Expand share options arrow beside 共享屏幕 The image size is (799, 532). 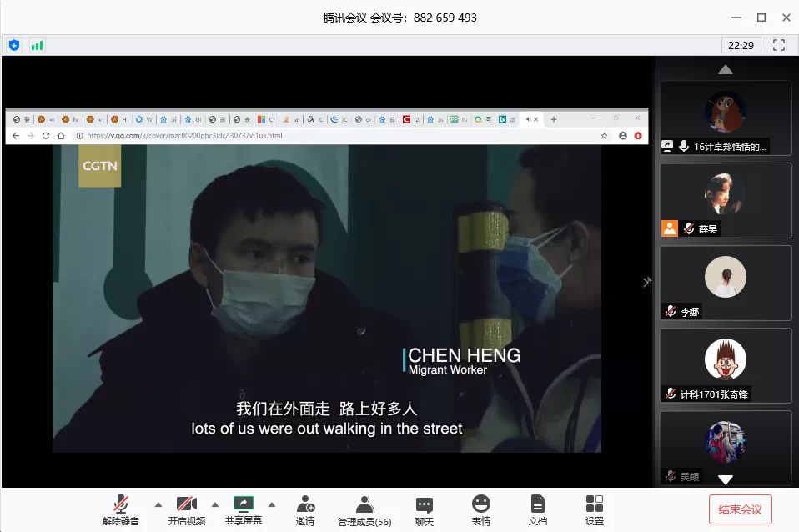click(271, 504)
